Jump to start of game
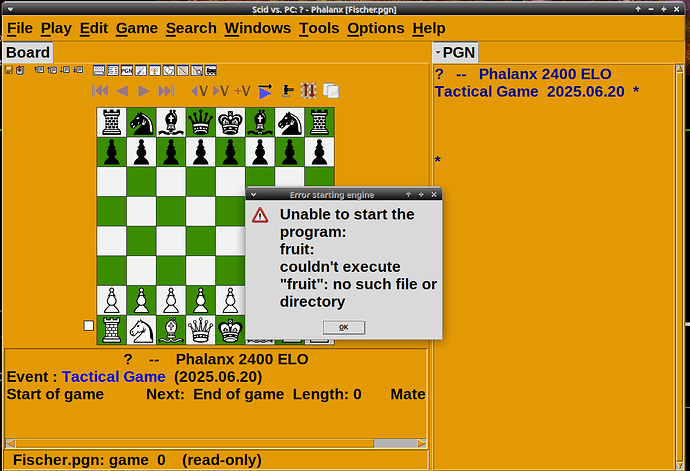Viewport: 690px width, 471px height. (100, 91)
